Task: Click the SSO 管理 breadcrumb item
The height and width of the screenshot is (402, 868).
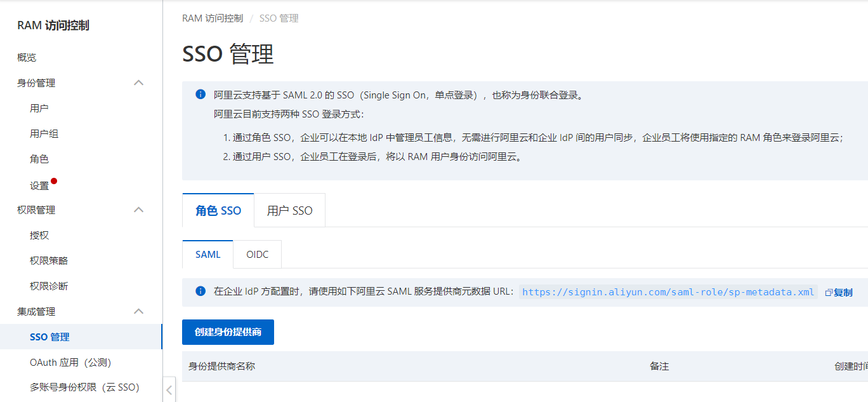Action: [279, 18]
